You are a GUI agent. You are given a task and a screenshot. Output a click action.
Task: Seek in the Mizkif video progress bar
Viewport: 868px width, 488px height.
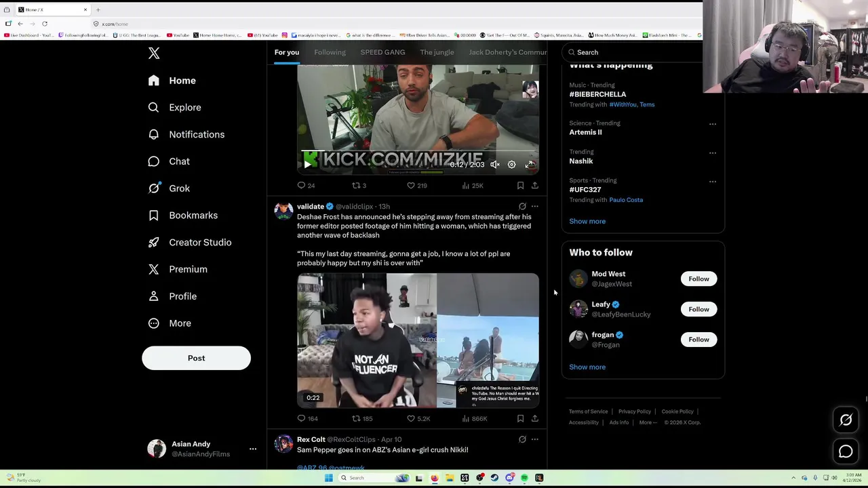[x=418, y=151]
